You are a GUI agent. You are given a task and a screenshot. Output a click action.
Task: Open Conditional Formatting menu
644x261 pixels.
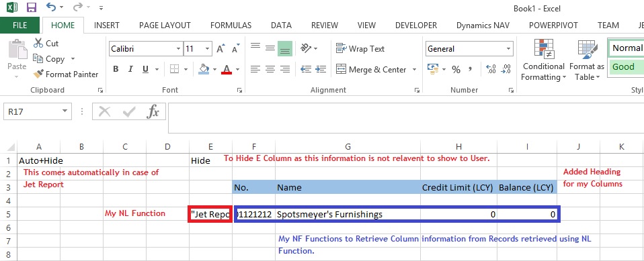(544, 60)
